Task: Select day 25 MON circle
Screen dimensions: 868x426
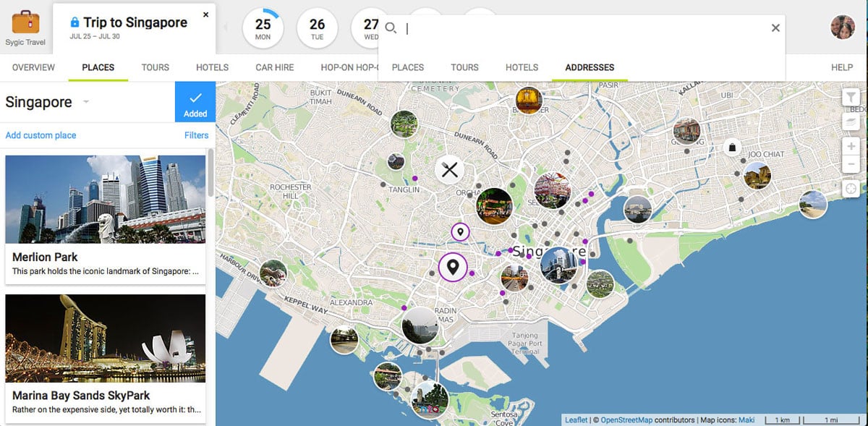Action: click(x=263, y=28)
